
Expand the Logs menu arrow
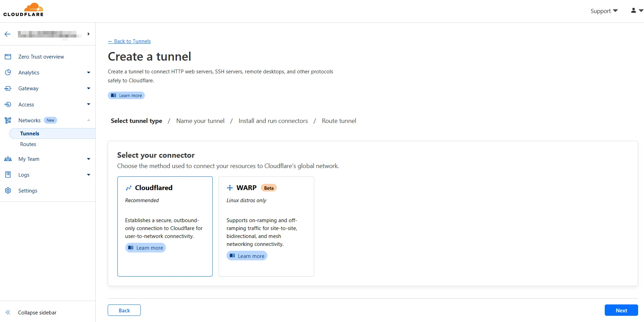pyautogui.click(x=88, y=175)
